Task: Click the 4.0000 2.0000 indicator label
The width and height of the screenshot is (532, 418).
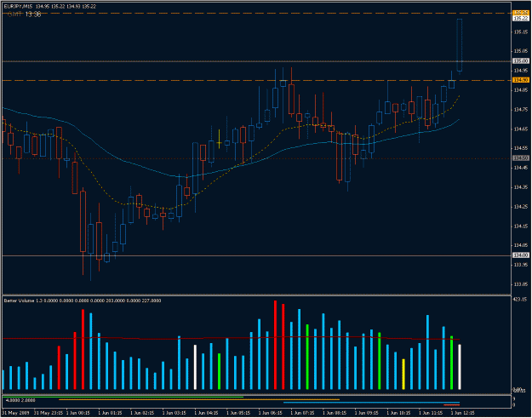Action: [20, 400]
